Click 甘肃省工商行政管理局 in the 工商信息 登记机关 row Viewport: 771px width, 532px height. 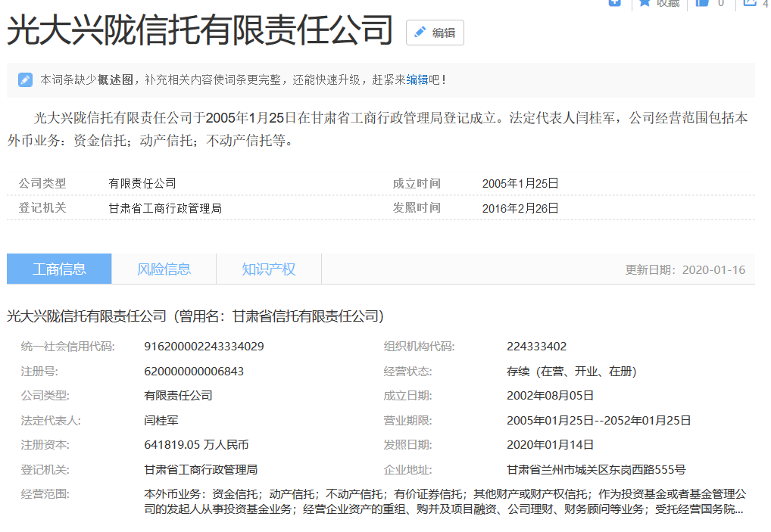[201, 470]
